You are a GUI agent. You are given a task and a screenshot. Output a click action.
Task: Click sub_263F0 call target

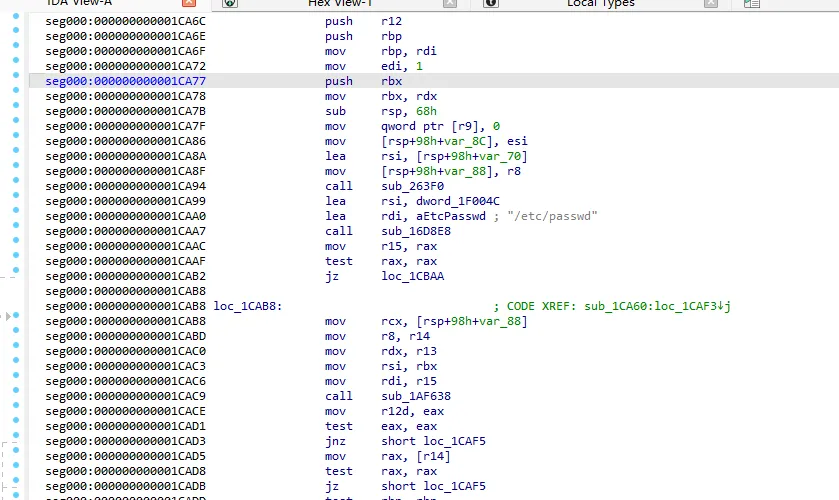pos(413,186)
